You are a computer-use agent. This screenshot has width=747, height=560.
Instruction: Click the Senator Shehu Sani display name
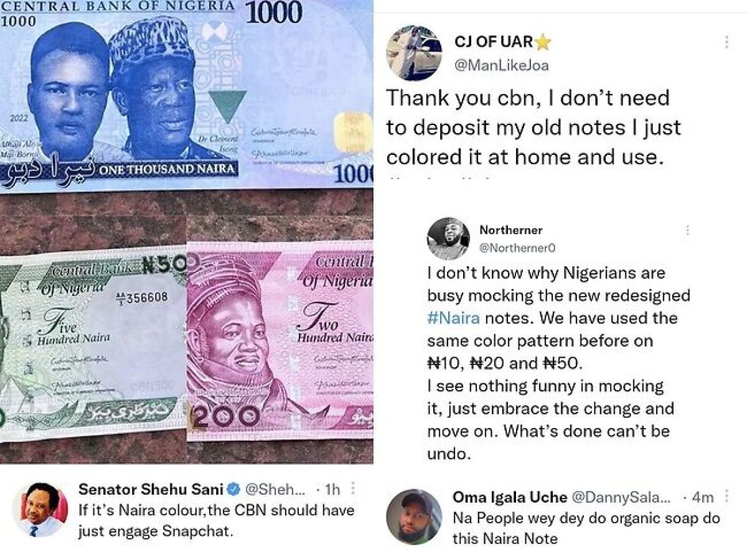pos(151,489)
